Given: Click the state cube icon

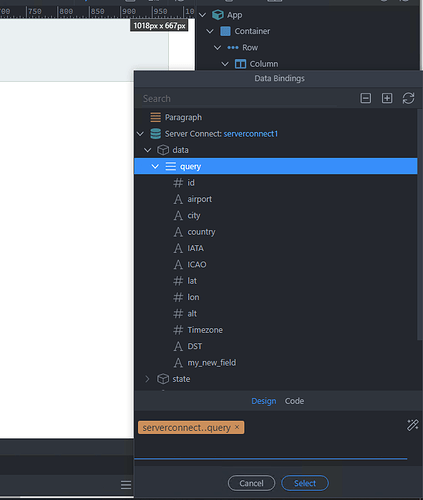Looking at the screenshot, I should (x=163, y=379).
